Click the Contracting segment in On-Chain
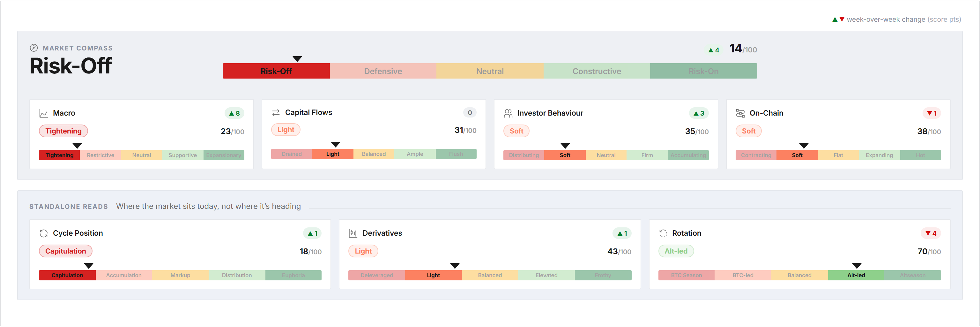 pyautogui.click(x=756, y=155)
